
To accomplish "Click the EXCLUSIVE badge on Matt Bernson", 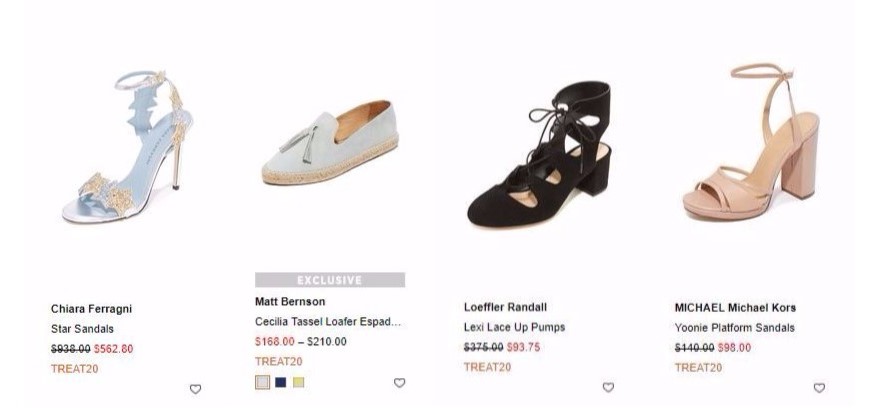I will point(330,280).
